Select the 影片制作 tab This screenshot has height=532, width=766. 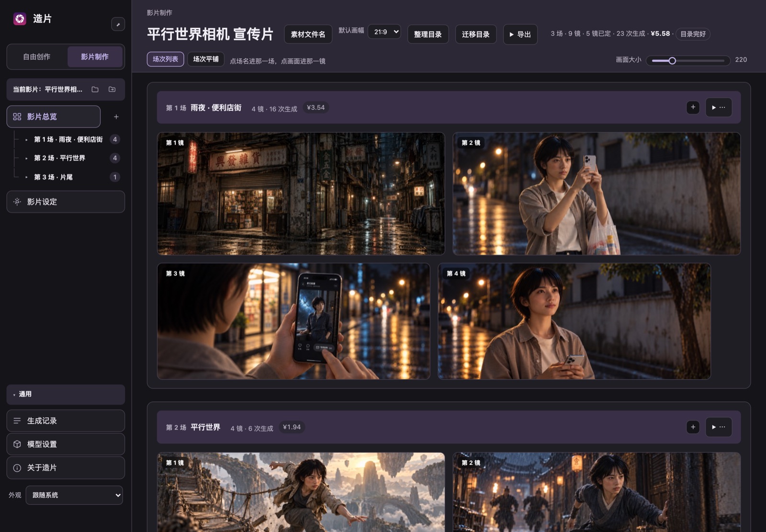[95, 57]
